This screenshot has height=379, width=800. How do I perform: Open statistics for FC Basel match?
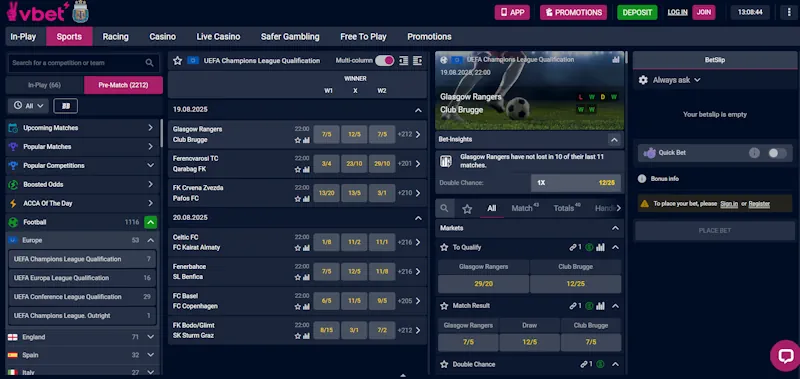306,307
